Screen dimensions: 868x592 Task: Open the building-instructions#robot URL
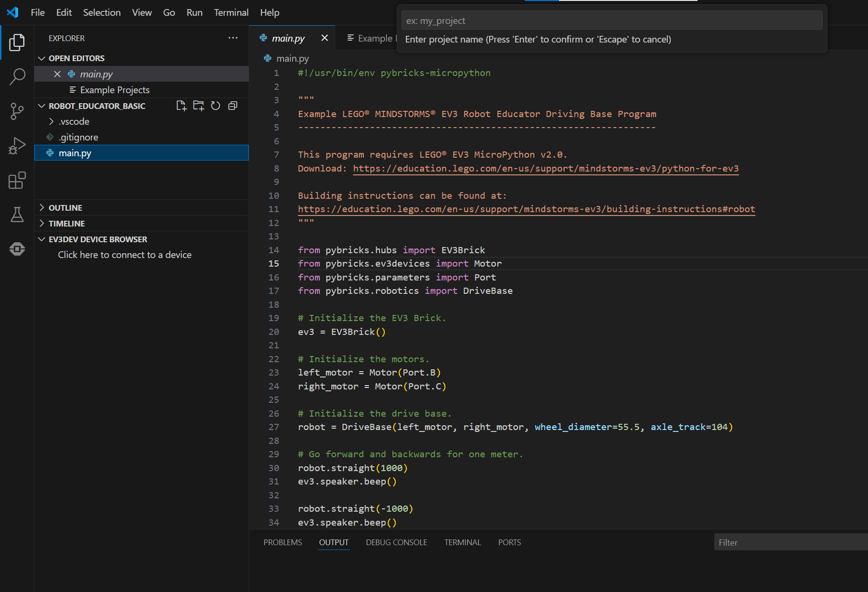(527, 209)
